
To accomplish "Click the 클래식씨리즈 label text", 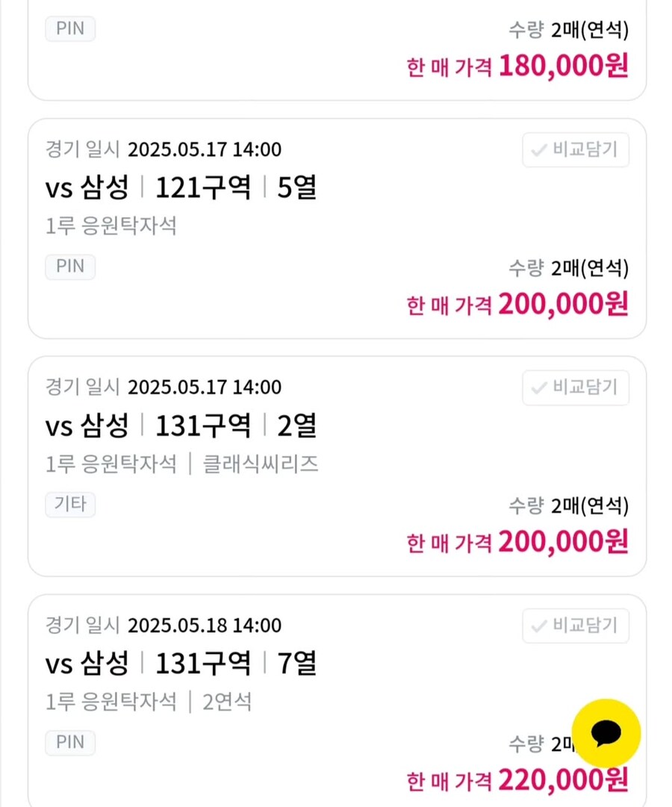I will click(x=261, y=464).
